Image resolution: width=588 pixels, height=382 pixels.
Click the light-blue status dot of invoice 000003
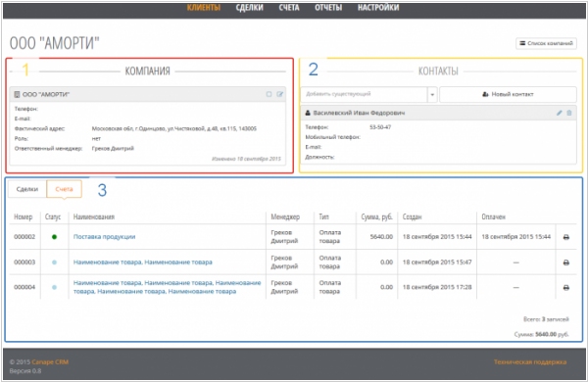(54, 263)
